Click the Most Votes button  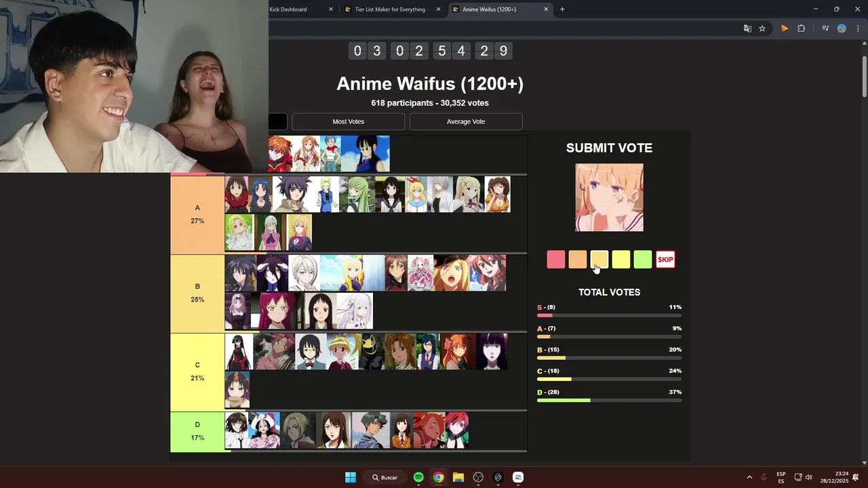[349, 121]
